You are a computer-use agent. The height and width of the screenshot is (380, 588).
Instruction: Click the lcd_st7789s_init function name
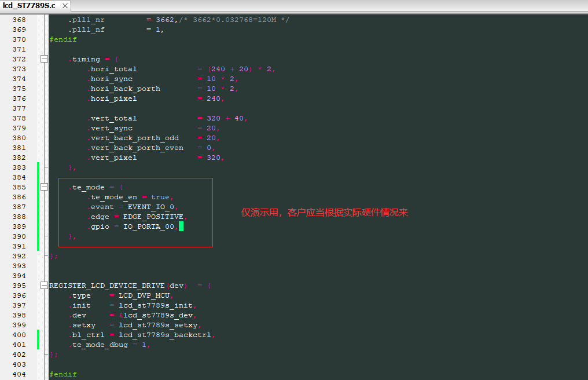coord(156,305)
